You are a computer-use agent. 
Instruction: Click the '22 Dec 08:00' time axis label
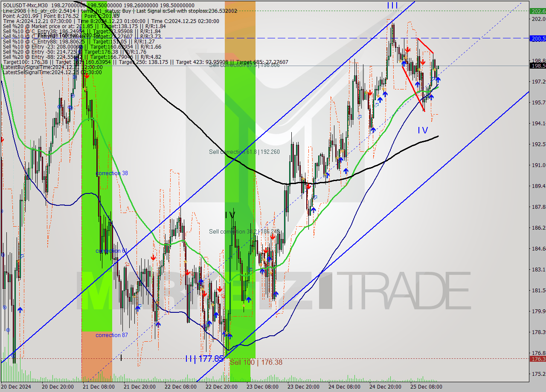[x=180, y=387]
